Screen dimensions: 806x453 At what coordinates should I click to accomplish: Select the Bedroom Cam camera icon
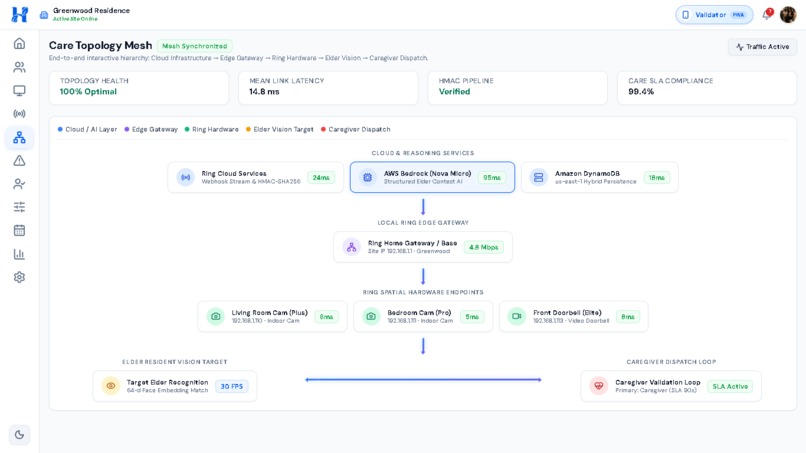point(371,317)
